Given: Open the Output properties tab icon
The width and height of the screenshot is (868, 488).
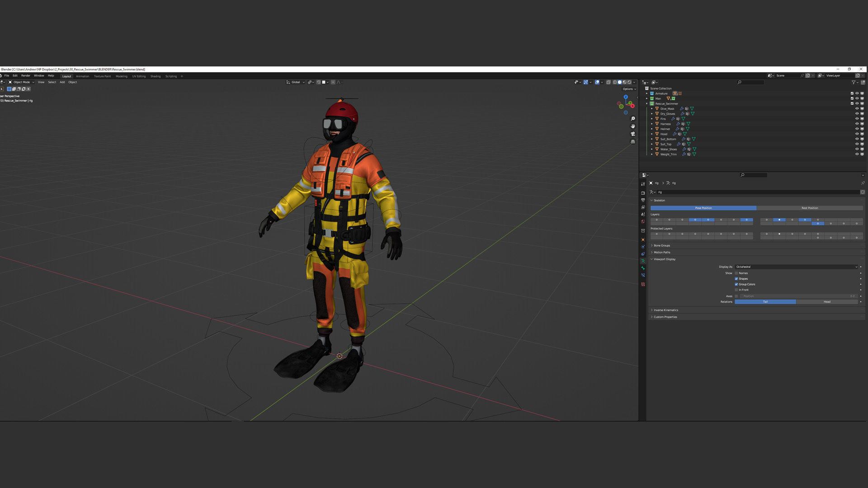Looking at the screenshot, I should 643,200.
